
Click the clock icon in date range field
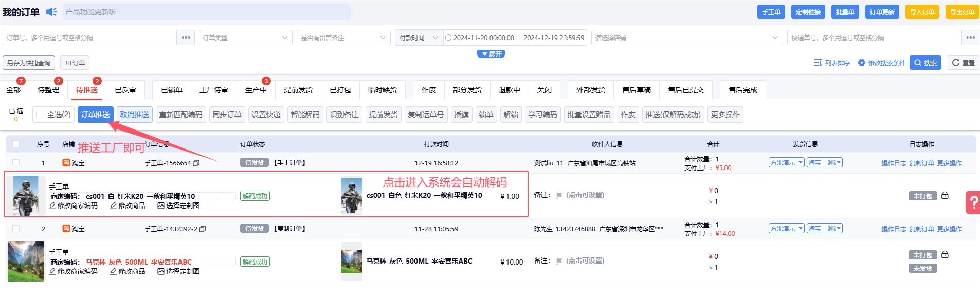(x=448, y=38)
